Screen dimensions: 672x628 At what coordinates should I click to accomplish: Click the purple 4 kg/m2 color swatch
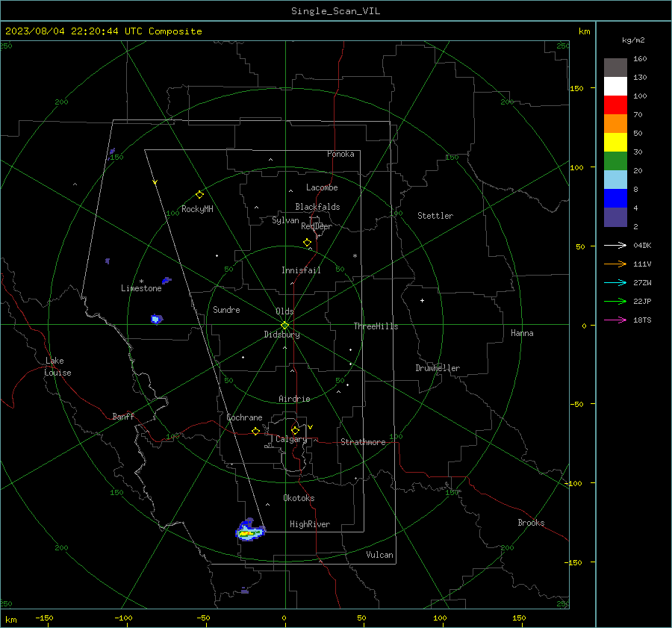click(615, 217)
